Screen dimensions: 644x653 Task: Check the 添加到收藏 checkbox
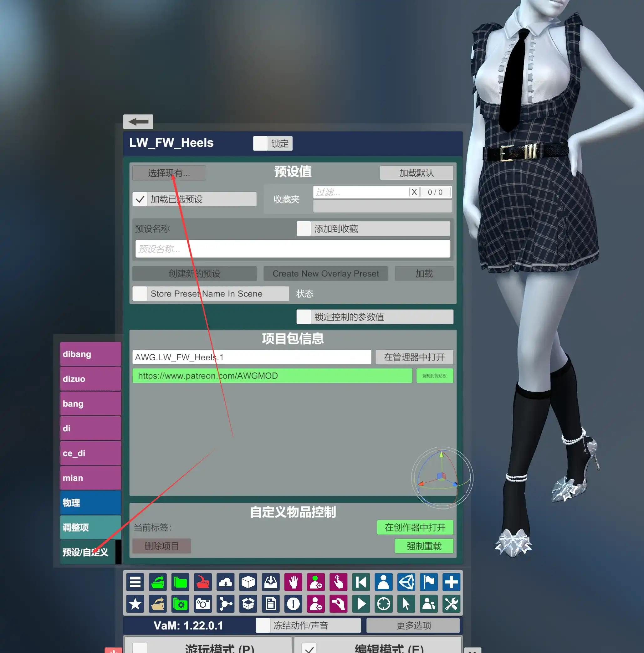pos(304,229)
